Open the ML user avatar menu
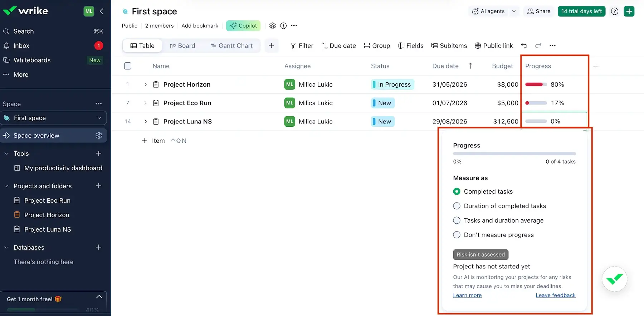This screenshot has width=644, height=316. (x=89, y=11)
